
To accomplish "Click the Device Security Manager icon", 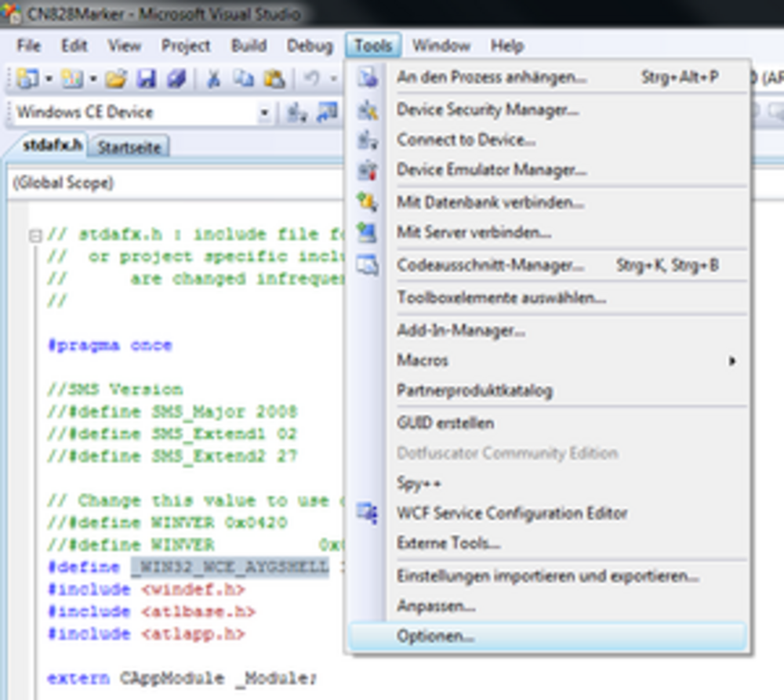I will [x=368, y=110].
